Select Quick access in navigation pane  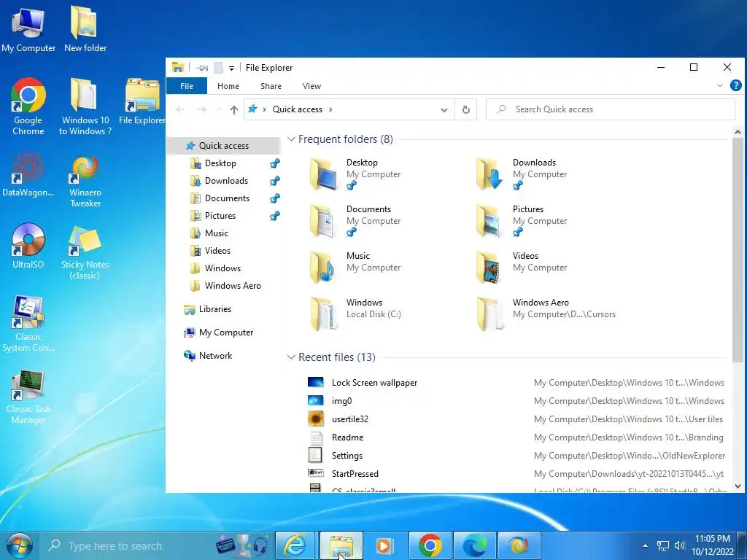[224, 146]
